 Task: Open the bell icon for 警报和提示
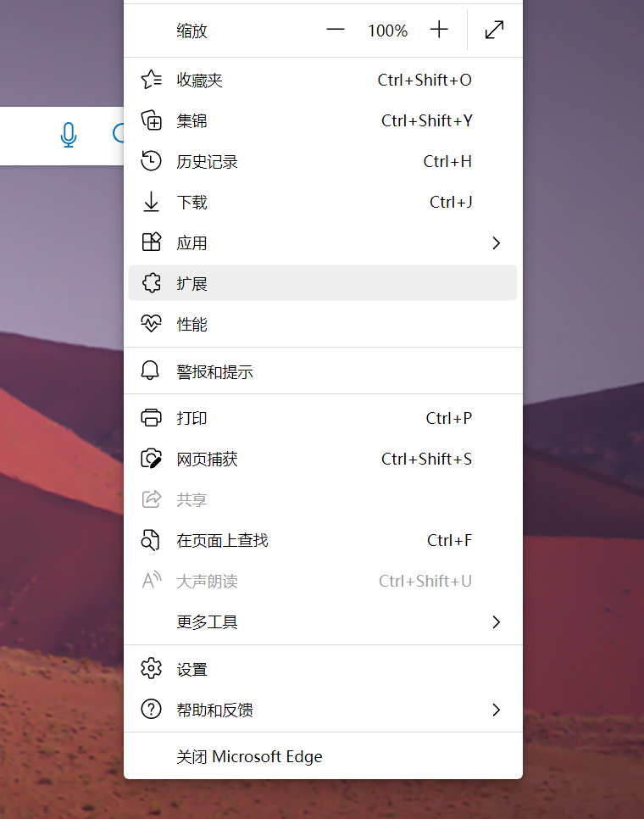(x=150, y=370)
